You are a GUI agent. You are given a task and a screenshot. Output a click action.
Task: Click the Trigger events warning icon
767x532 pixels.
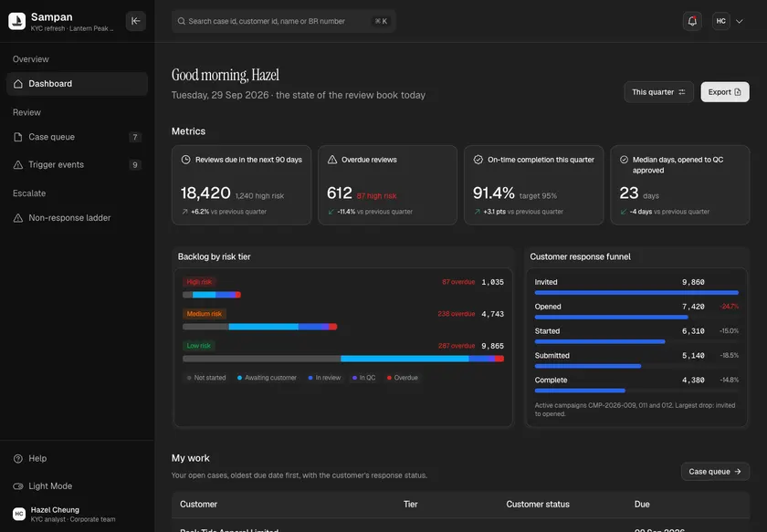pos(18,165)
